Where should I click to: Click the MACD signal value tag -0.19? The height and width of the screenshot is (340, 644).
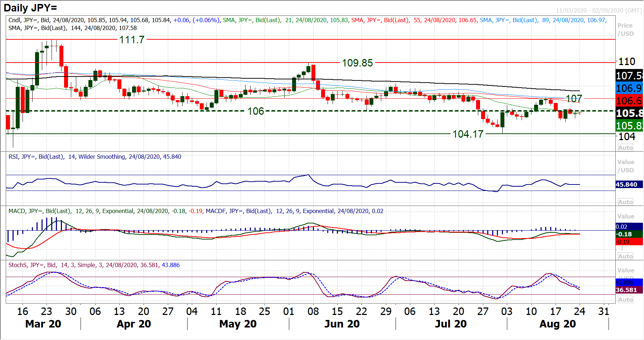pos(629,242)
